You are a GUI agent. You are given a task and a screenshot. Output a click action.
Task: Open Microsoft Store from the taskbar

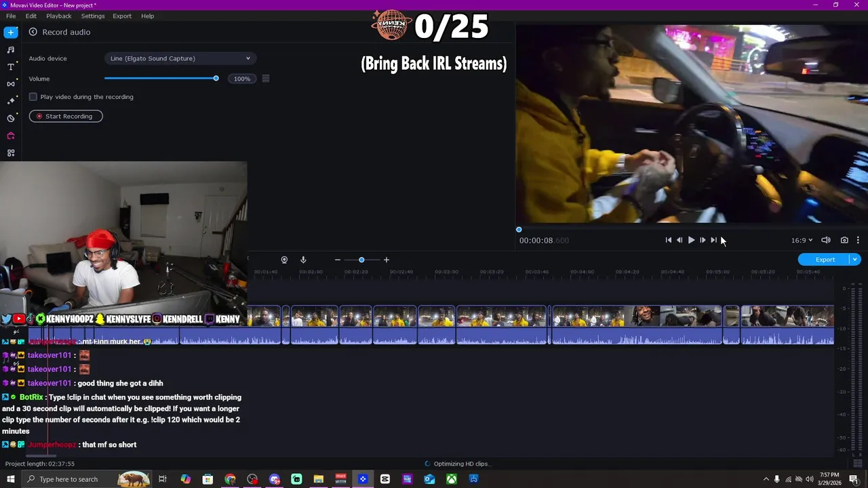pyautogui.click(x=208, y=479)
